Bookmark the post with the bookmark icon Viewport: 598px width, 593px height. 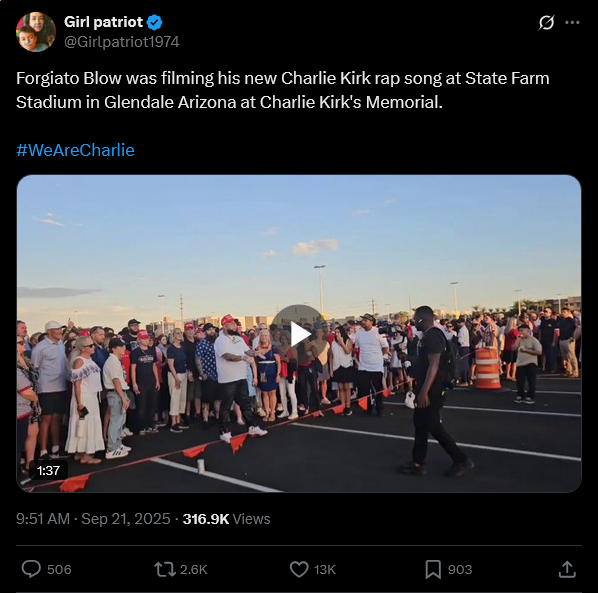click(x=433, y=569)
